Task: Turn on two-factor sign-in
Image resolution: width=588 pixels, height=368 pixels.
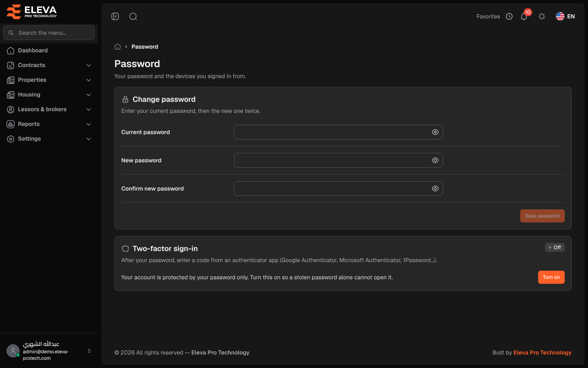Action: (x=551, y=277)
